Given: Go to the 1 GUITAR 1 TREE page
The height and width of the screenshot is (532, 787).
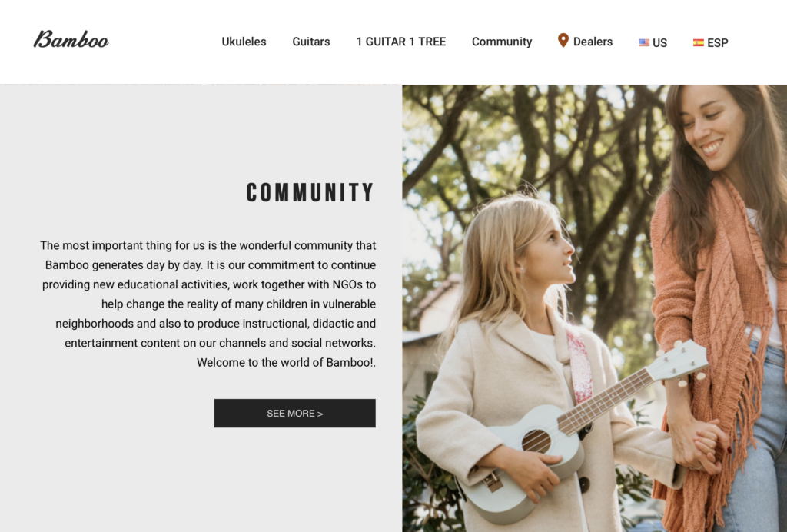Looking at the screenshot, I should click(401, 42).
